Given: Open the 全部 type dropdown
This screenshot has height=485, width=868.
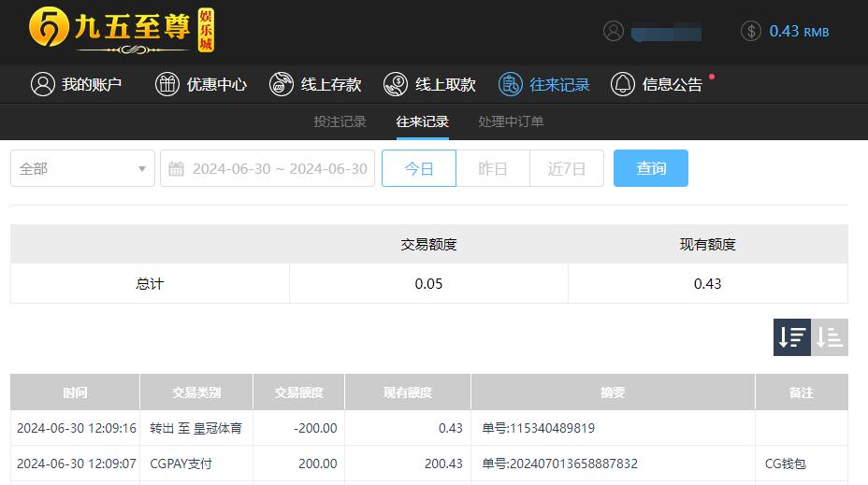Looking at the screenshot, I should pyautogui.click(x=82, y=168).
